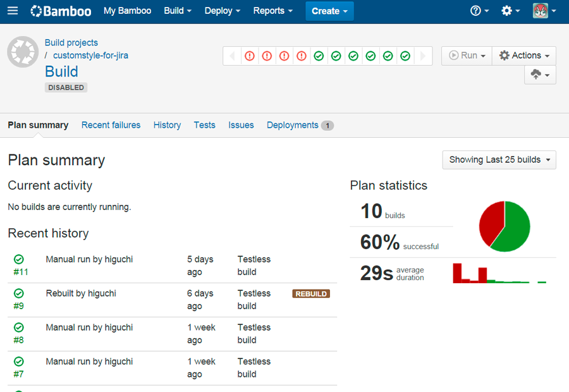
Task: Show earlier builds with the navigator's left arrow
Action: 232,56
